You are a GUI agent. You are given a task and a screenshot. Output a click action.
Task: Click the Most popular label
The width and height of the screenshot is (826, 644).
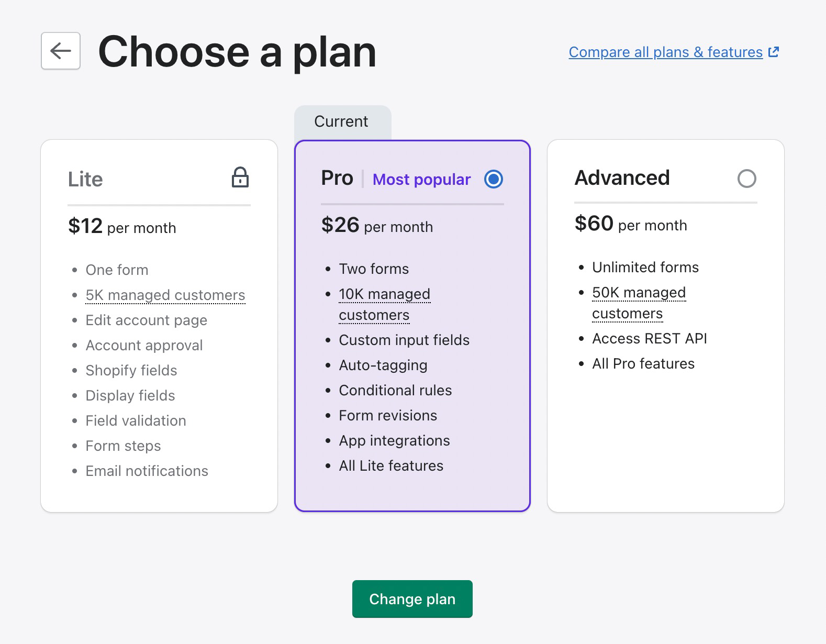click(421, 180)
